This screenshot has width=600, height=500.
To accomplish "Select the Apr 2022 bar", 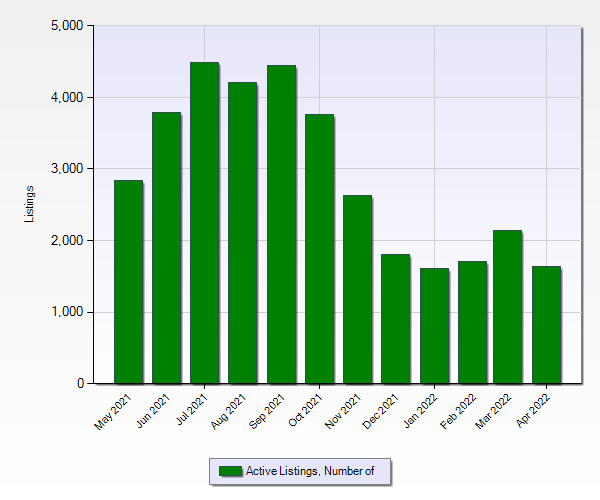I will [546, 325].
